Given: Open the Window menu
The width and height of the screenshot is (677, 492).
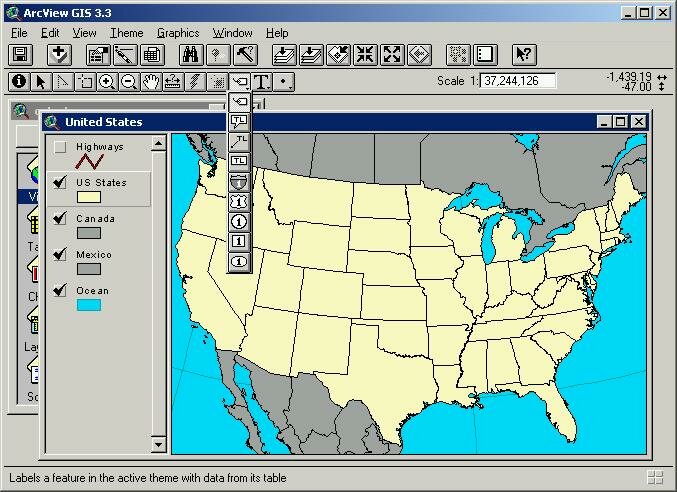Looking at the screenshot, I should pos(232,33).
